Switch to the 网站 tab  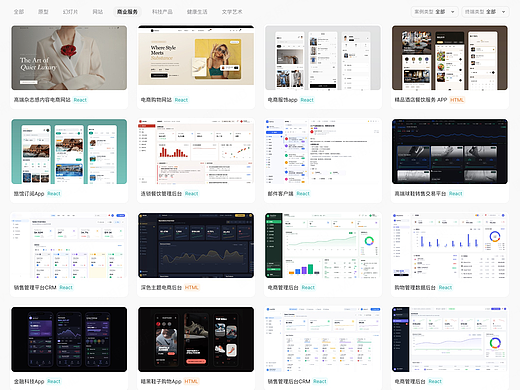coord(98,12)
